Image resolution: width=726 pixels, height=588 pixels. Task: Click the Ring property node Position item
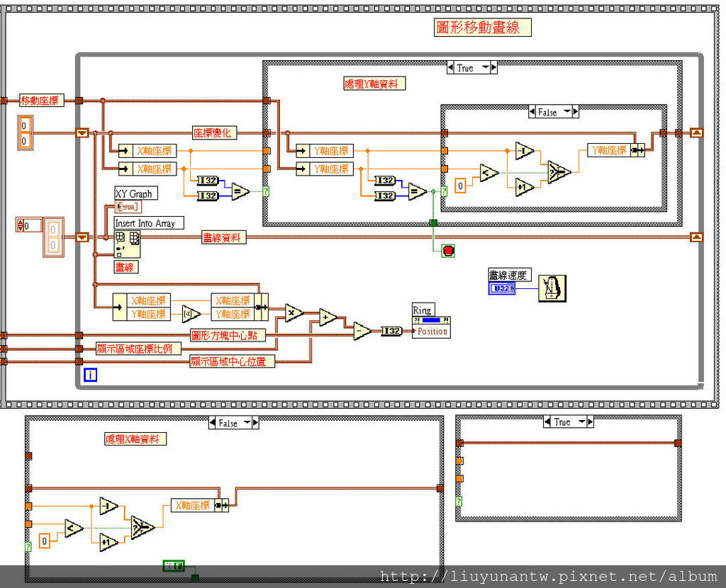click(431, 332)
